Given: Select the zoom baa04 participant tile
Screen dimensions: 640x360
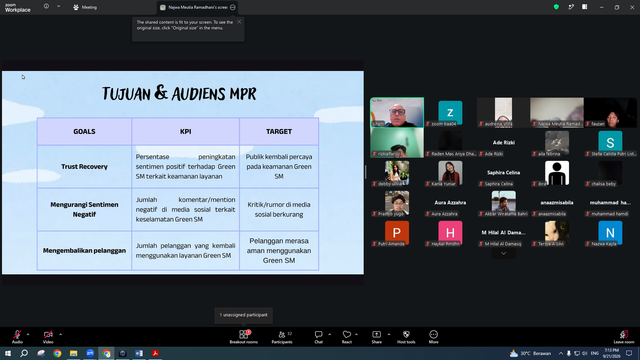Looking at the screenshot, I should [x=450, y=112].
